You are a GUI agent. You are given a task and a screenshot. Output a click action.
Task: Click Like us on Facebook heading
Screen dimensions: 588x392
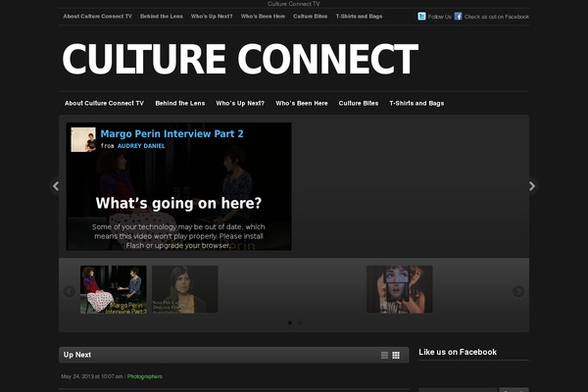click(x=458, y=352)
